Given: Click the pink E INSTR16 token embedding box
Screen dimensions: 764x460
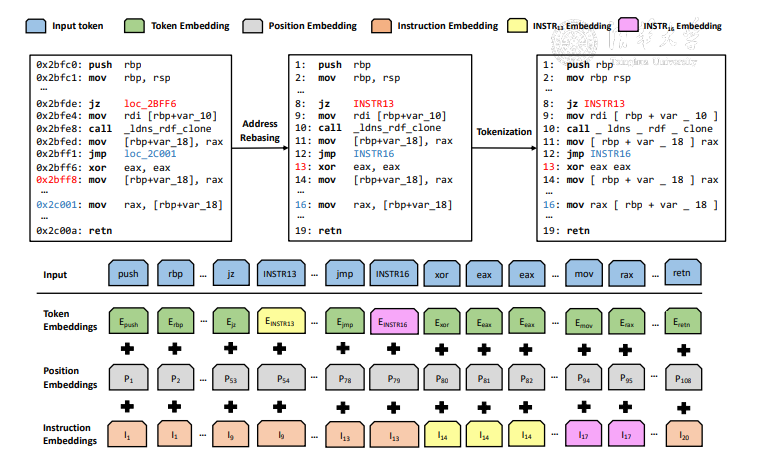Looking at the screenshot, I should coord(394,321).
